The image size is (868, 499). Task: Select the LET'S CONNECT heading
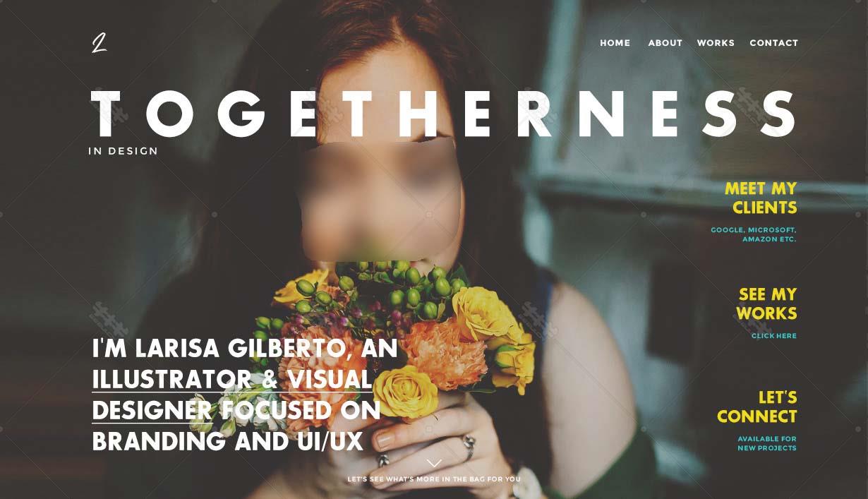(757, 407)
